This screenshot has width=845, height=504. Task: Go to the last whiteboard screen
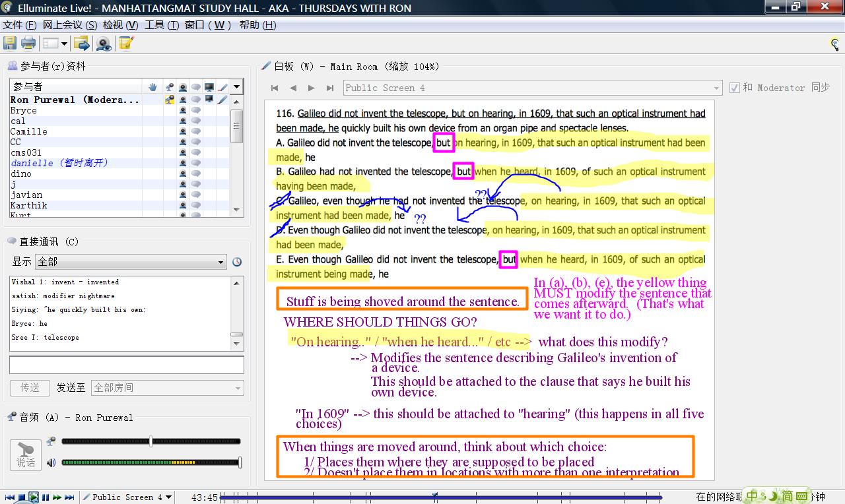click(x=330, y=88)
